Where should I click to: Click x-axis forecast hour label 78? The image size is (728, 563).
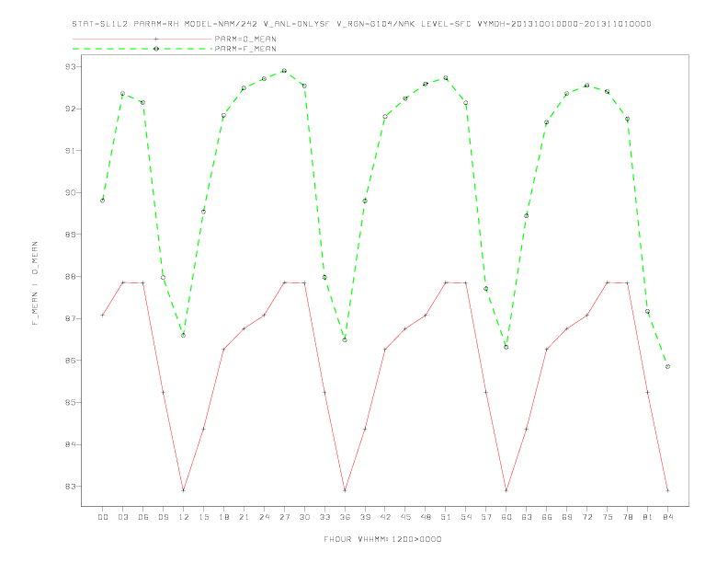[x=628, y=517]
